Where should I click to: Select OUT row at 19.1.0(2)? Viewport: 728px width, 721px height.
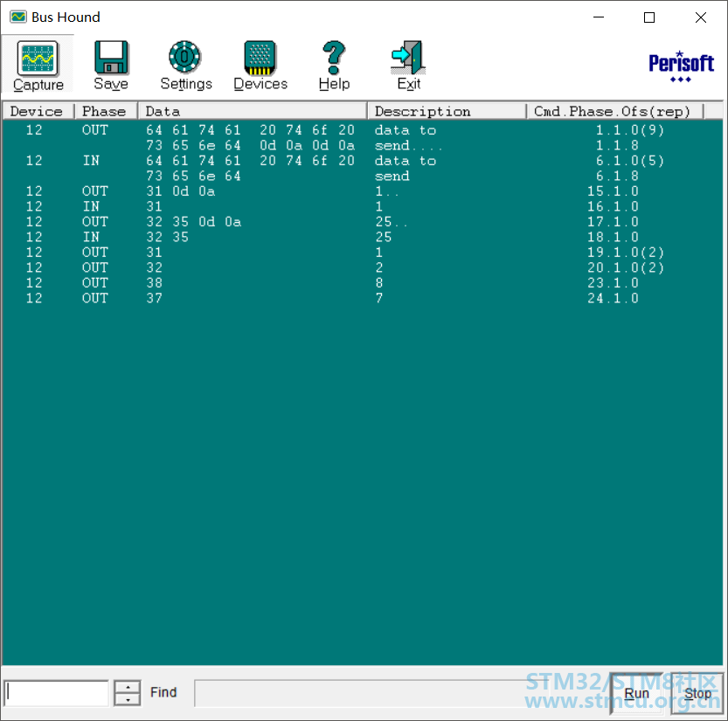(363, 253)
